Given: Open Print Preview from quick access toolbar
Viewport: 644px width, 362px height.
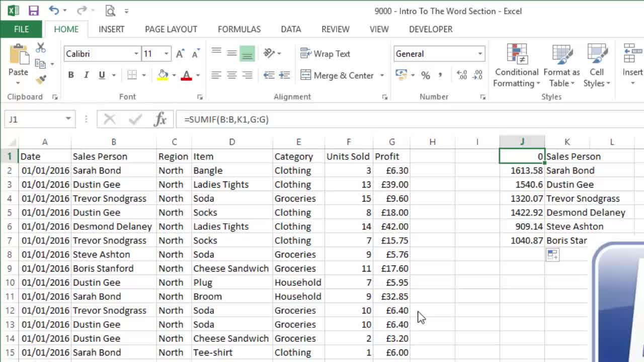Looking at the screenshot, I should tap(110, 11).
